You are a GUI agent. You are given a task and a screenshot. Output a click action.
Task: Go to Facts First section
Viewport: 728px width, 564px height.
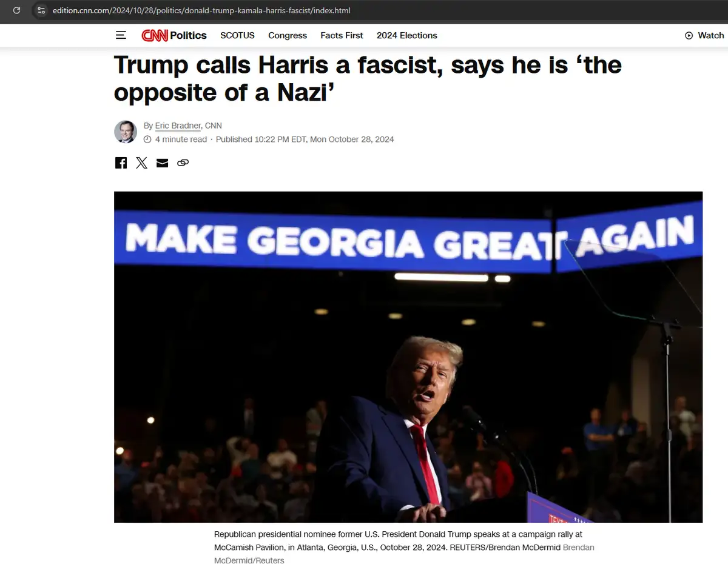click(342, 35)
